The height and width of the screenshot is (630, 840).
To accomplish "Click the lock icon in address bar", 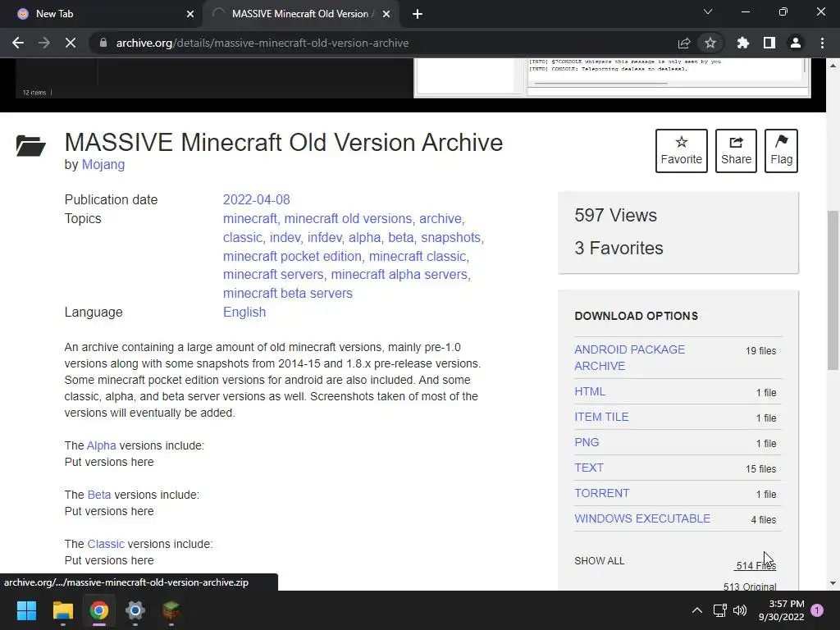I will [103, 43].
